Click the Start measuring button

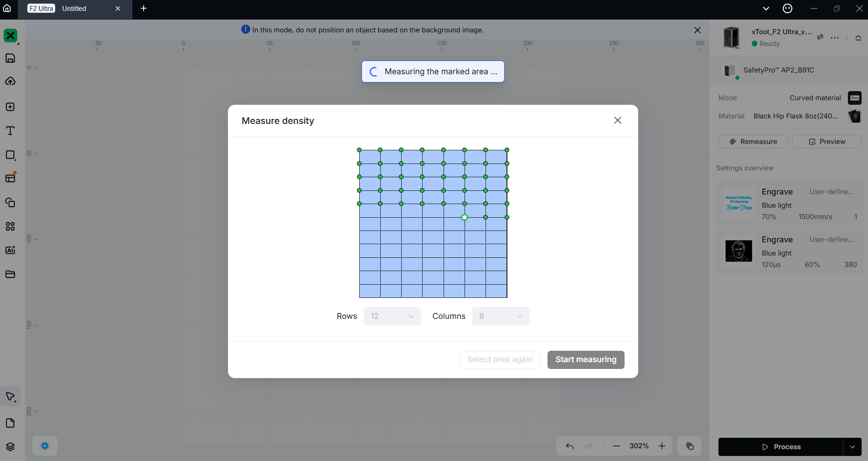[x=586, y=359]
